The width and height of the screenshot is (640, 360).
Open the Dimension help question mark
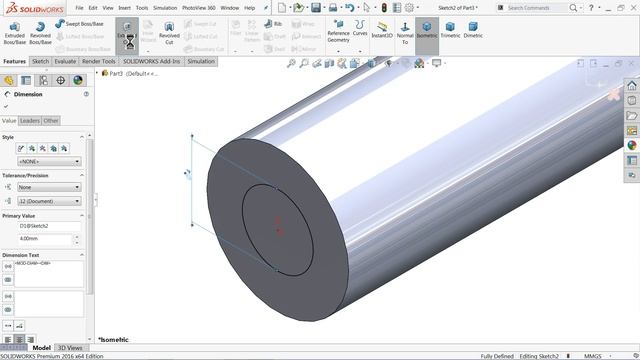tap(86, 94)
